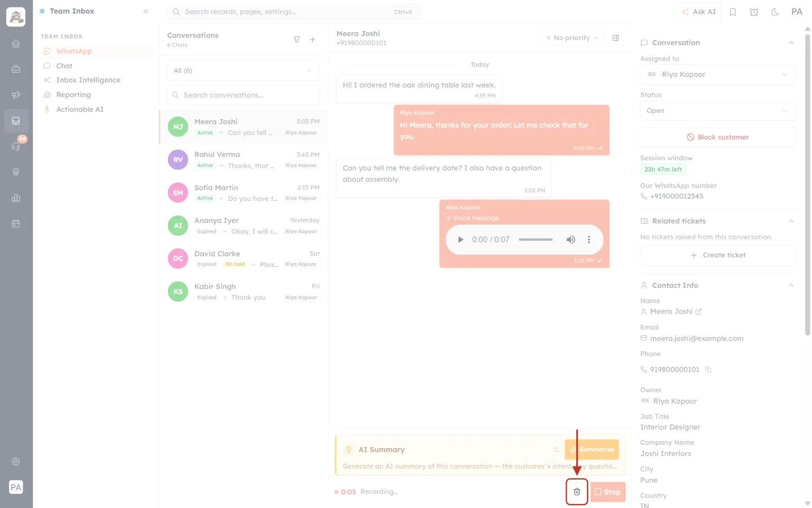
Task: Toggle dark mode moon icon
Action: point(775,12)
